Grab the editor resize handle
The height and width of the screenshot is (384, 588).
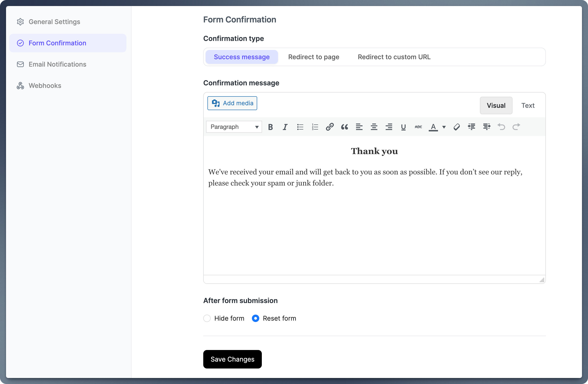click(x=542, y=280)
